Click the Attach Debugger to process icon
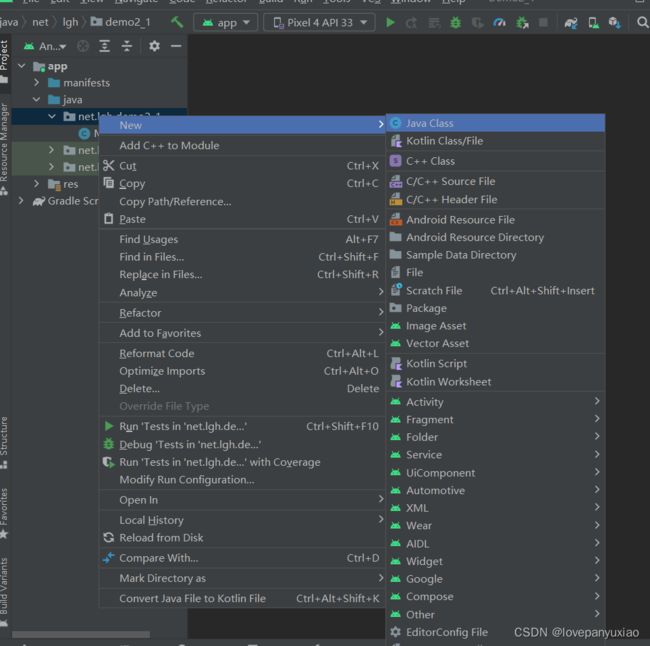The height and width of the screenshot is (646, 650). click(x=522, y=22)
